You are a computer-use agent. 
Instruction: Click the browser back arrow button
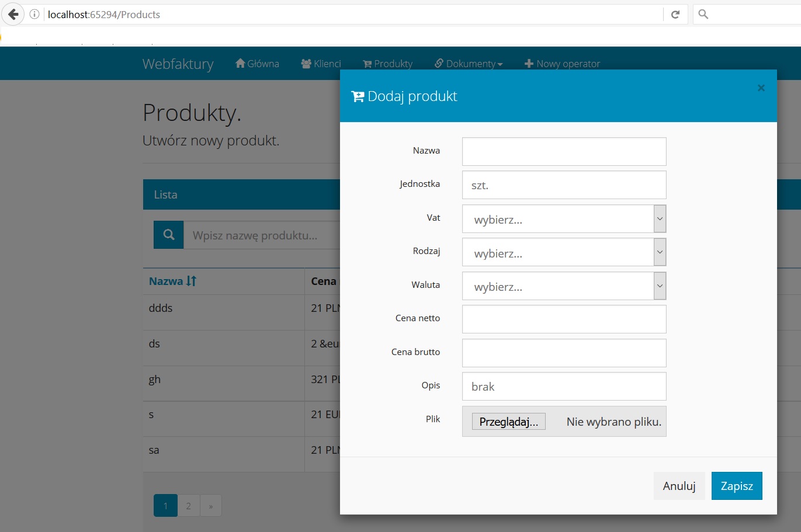click(13, 14)
